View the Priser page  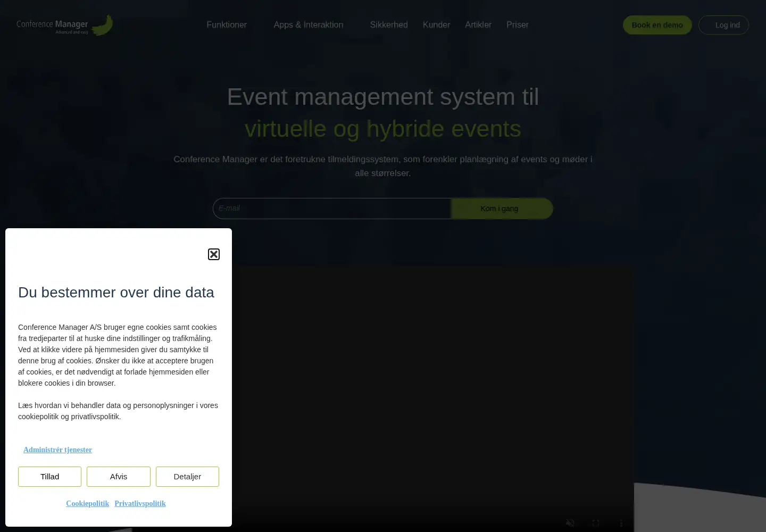pos(518,25)
